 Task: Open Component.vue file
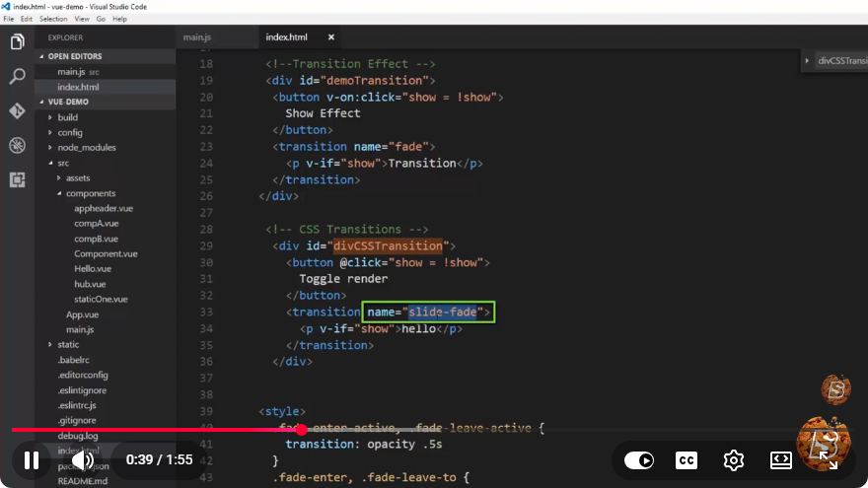coord(106,253)
